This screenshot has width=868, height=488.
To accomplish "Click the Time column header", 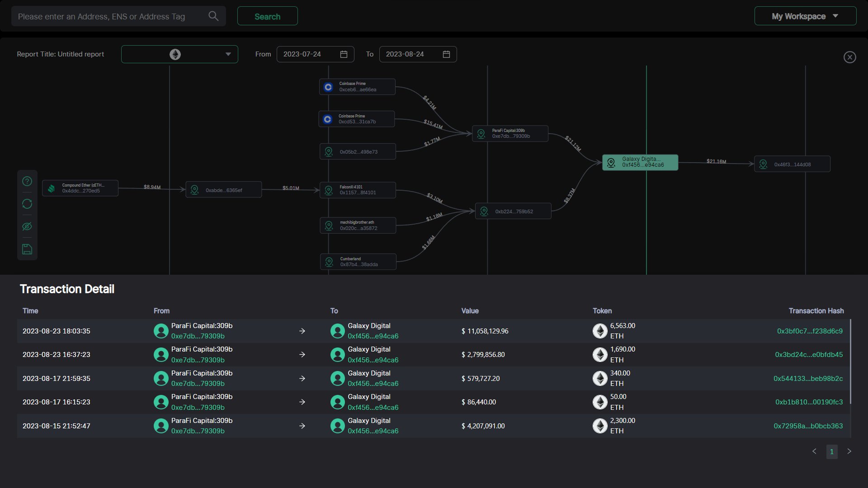I will point(30,311).
